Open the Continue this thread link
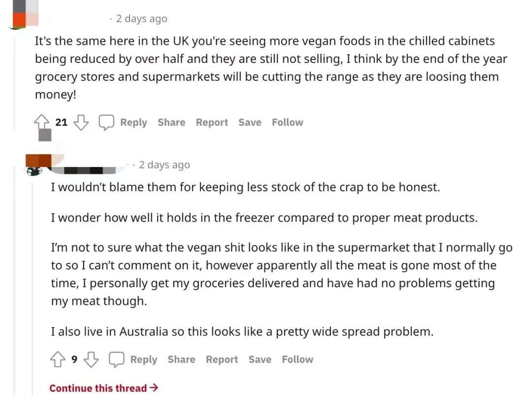Image resolution: width=532 pixels, height=396 pixels. pyautogui.click(x=103, y=388)
